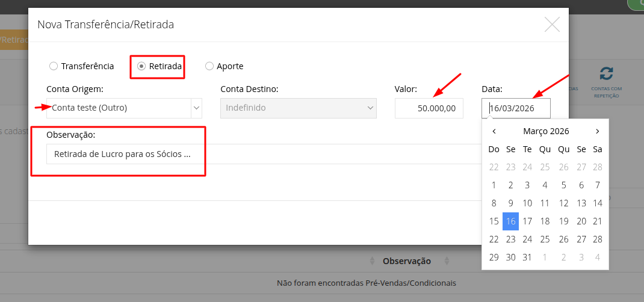The height and width of the screenshot is (302, 644).
Task: Select the Retirada radio option
Action: [x=141, y=66]
